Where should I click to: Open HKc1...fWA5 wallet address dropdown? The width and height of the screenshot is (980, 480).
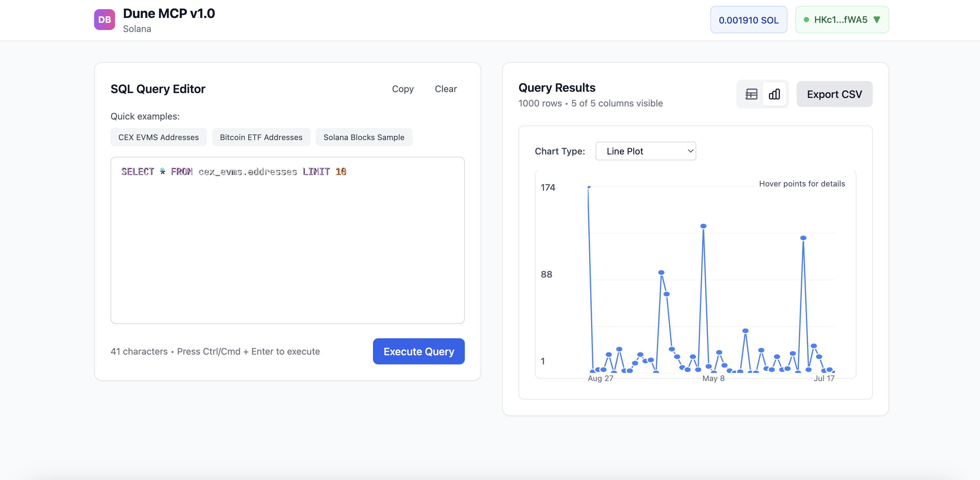point(841,20)
